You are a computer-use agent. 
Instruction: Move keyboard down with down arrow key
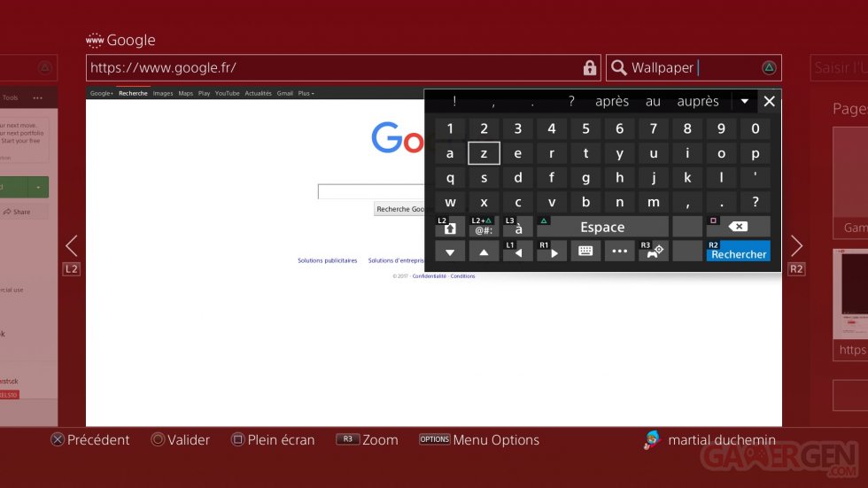[x=450, y=252]
